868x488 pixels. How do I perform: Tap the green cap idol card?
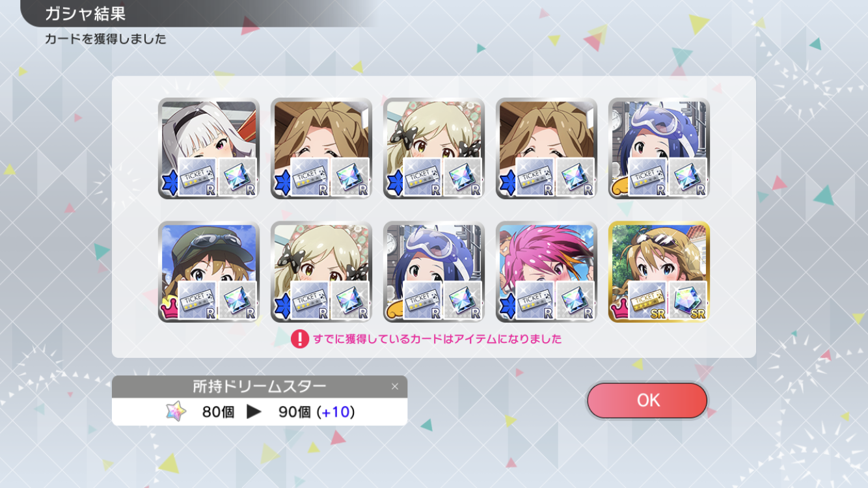point(209,272)
